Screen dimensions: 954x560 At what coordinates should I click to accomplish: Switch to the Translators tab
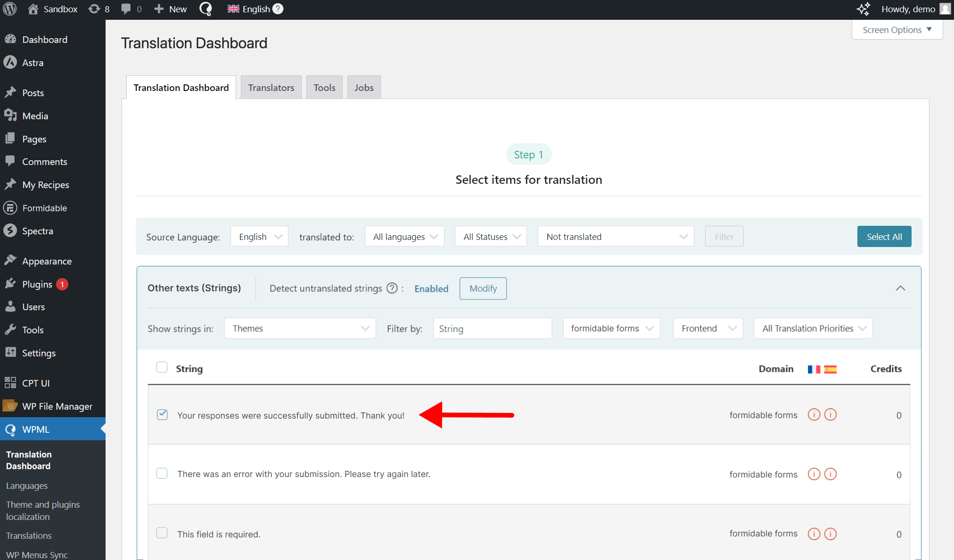tap(271, 88)
